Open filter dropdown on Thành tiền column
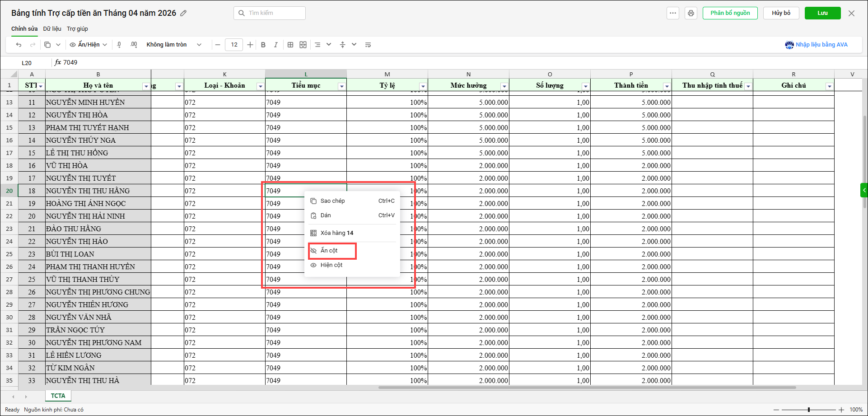Image resolution: width=868 pixels, height=416 pixels. pos(667,86)
